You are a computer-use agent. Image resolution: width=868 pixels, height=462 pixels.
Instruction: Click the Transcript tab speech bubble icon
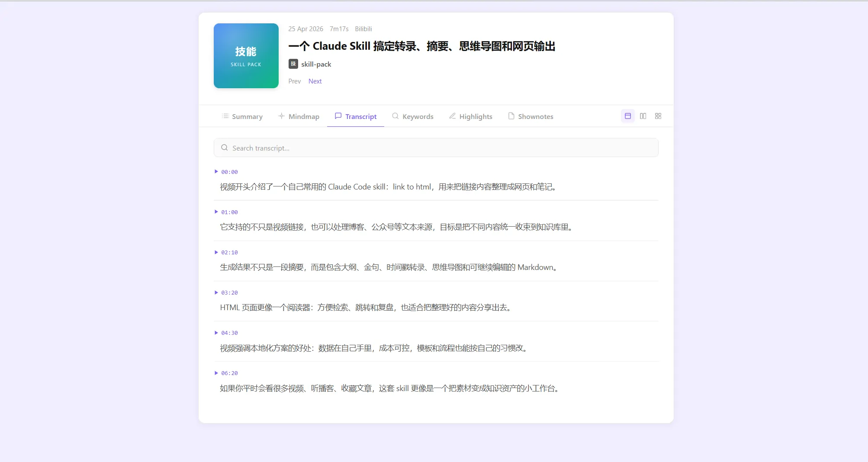tap(338, 116)
